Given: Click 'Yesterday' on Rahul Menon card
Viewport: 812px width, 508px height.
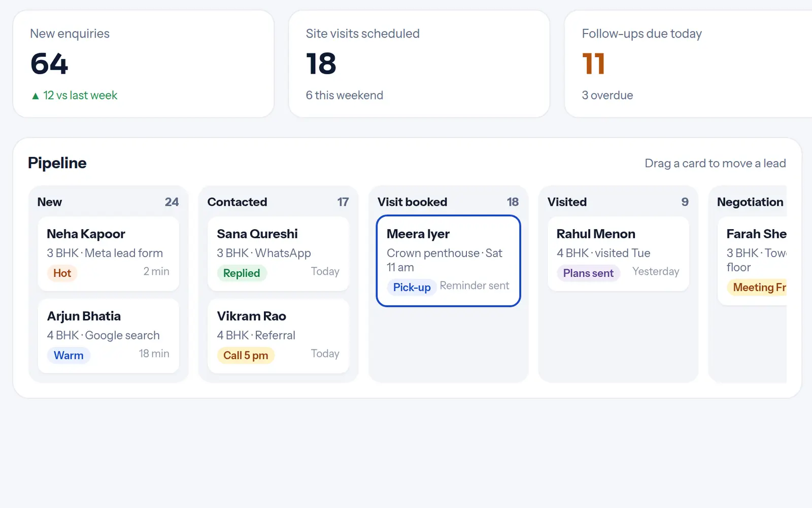Looking at the screenshot, I should [656, 271].
